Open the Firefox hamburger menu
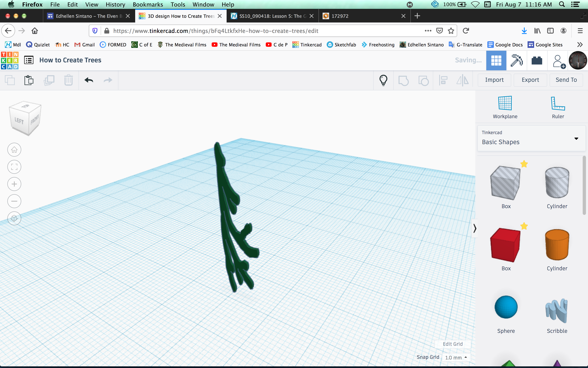The width and height of the screenshot is (588, 368). point(580,31)
